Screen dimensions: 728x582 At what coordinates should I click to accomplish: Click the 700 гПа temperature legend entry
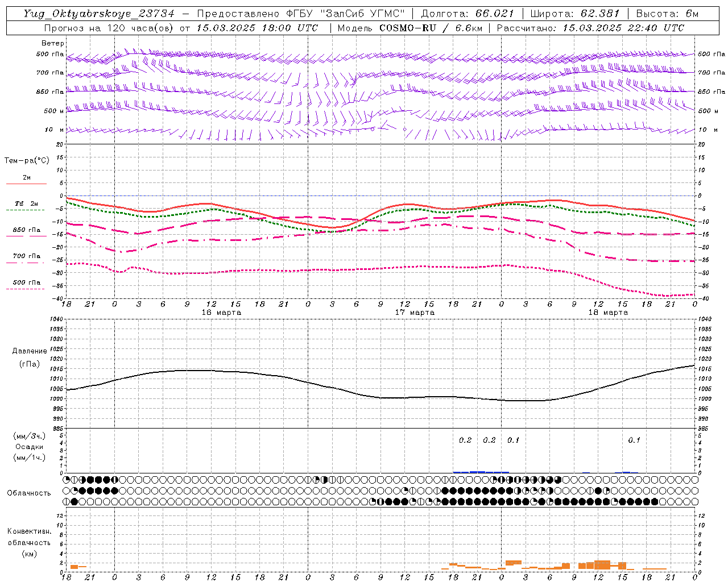pyautogui.click(x=27, y=256)
